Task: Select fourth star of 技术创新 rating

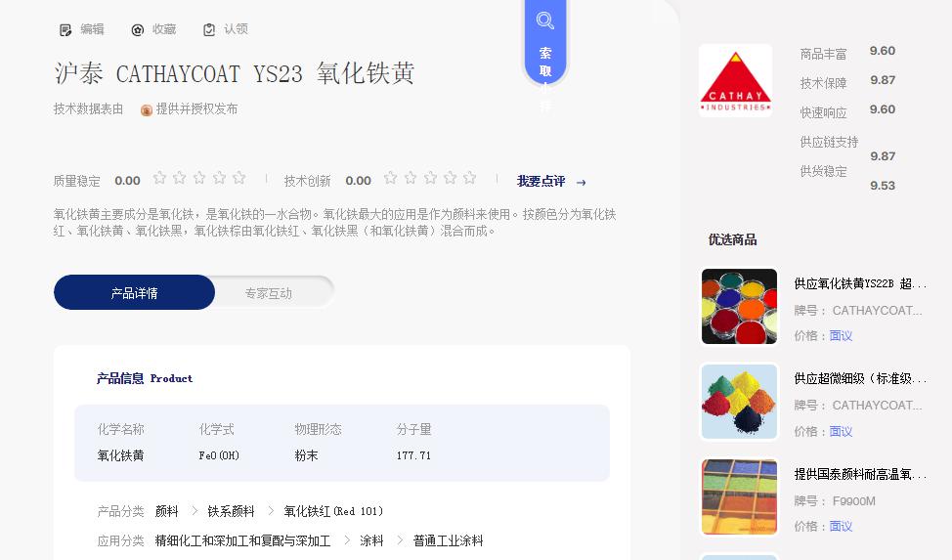Action: tap(450, 178)
